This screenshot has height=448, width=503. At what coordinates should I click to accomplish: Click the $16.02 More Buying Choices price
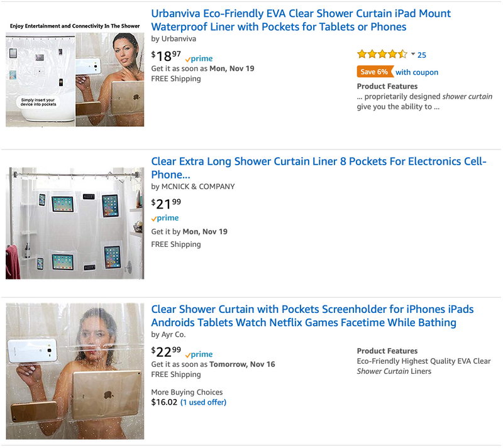[163, 402]
